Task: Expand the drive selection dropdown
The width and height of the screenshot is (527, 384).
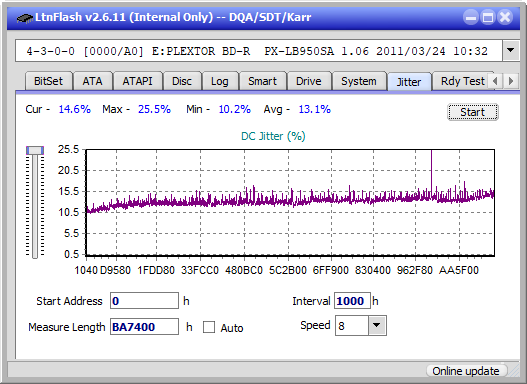Action: [511, 51]
